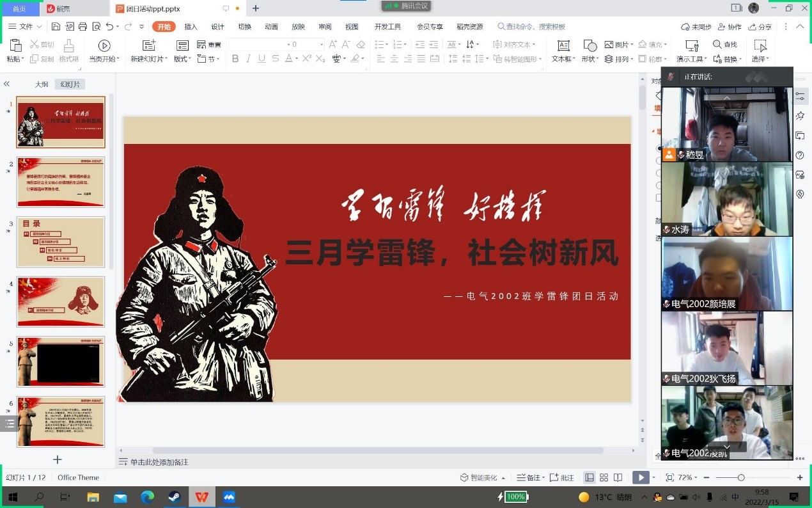Click the 批注 comment icon in status bar
Image resolution: width=812 pixels, height=508 pixels.
[562, 478]
